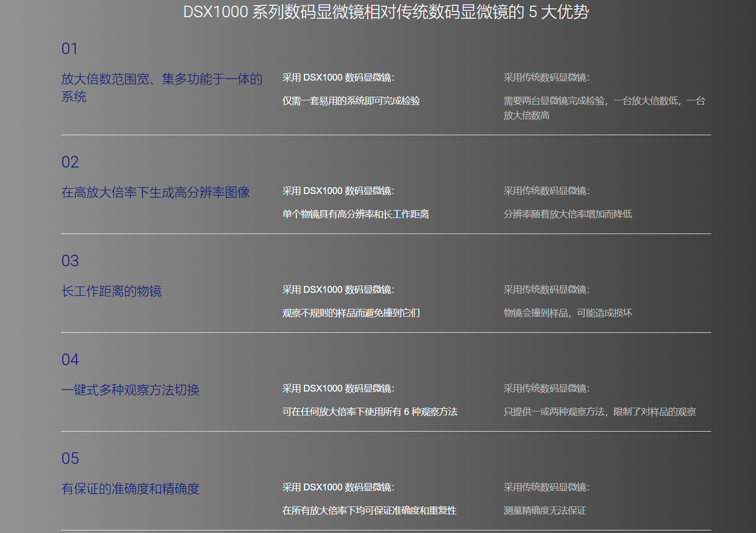The image size is (756, 533).
Task: Click text '仅需一套易用的系统即可完成检验'
Action: (x=351, y=101)
